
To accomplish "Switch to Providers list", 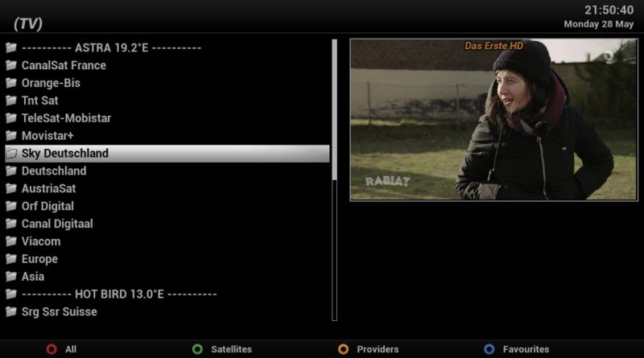I will (378, 349).
